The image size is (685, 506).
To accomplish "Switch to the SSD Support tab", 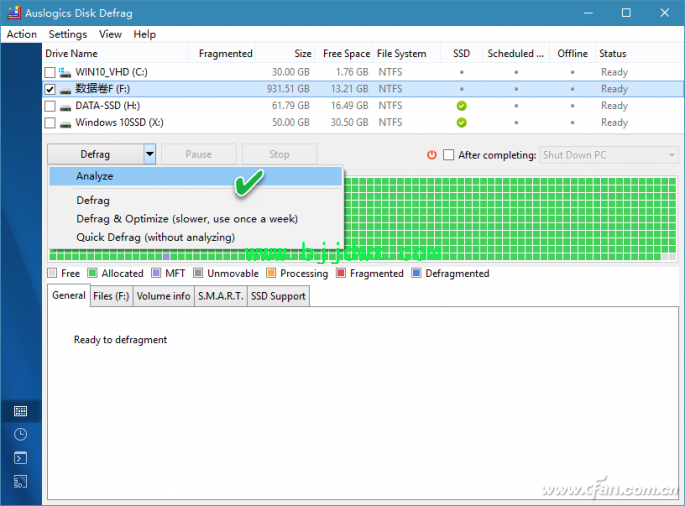I will 278,296.
